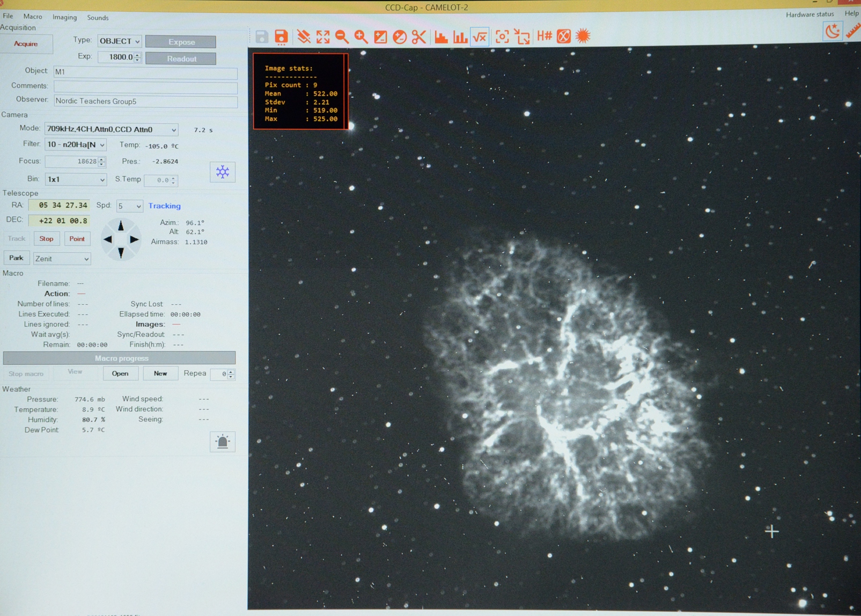Screen dimensions: 861x616
Task: Select the scissors crop tool
Action: [419, 36]
